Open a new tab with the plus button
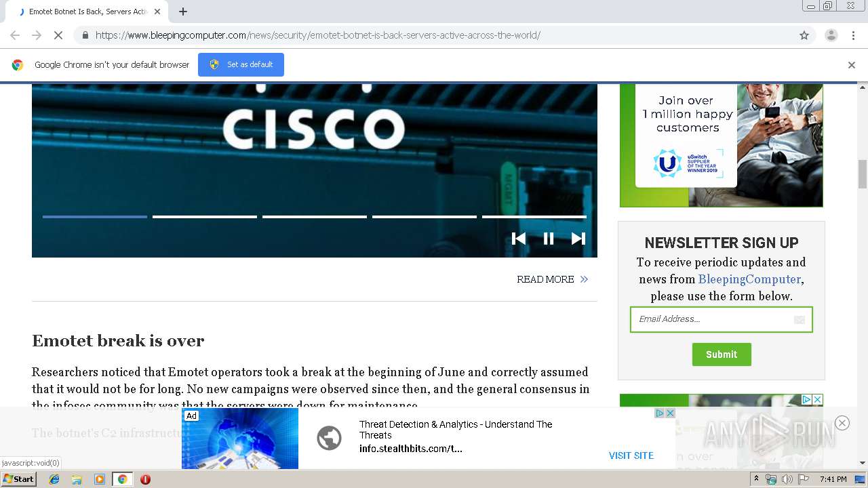868x488 pixels. pyautogui.click(x=183, y=12)
